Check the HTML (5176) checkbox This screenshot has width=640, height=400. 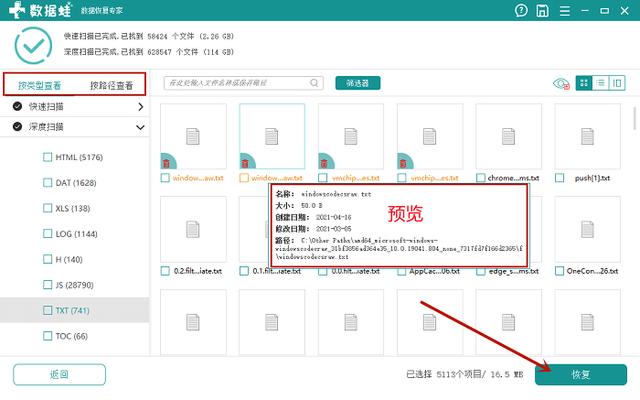click(47, 157)
